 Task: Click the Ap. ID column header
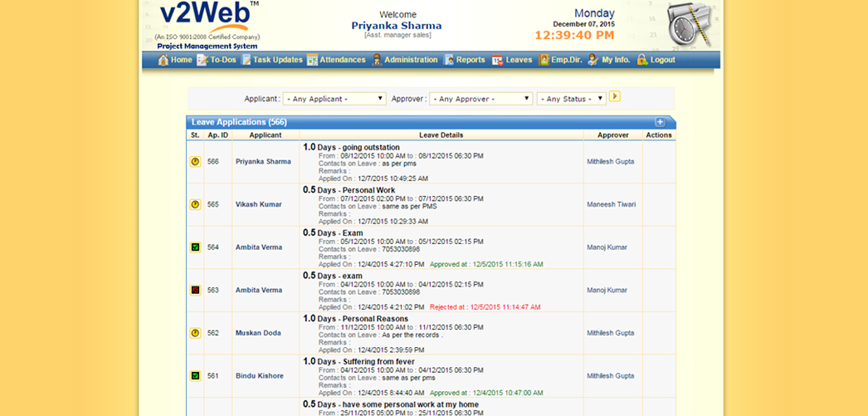click(x=218, y=135)
